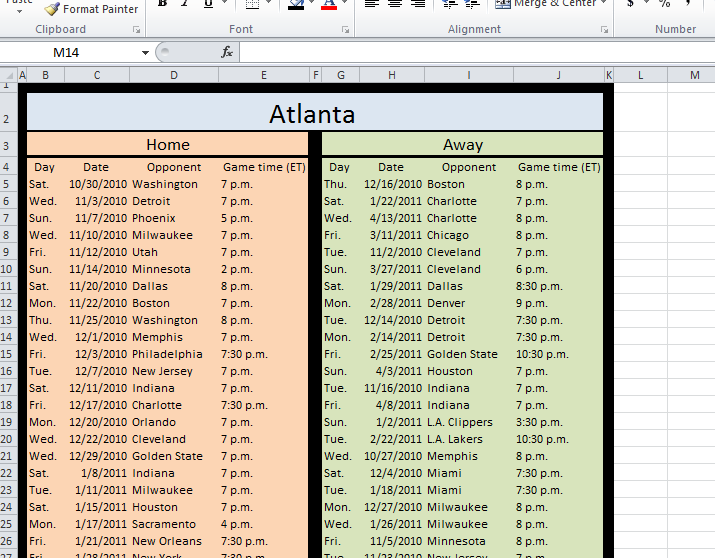Select the L.A. Lakers cell
The width and height of the screenshot is (715, 558).
(469, 439)
